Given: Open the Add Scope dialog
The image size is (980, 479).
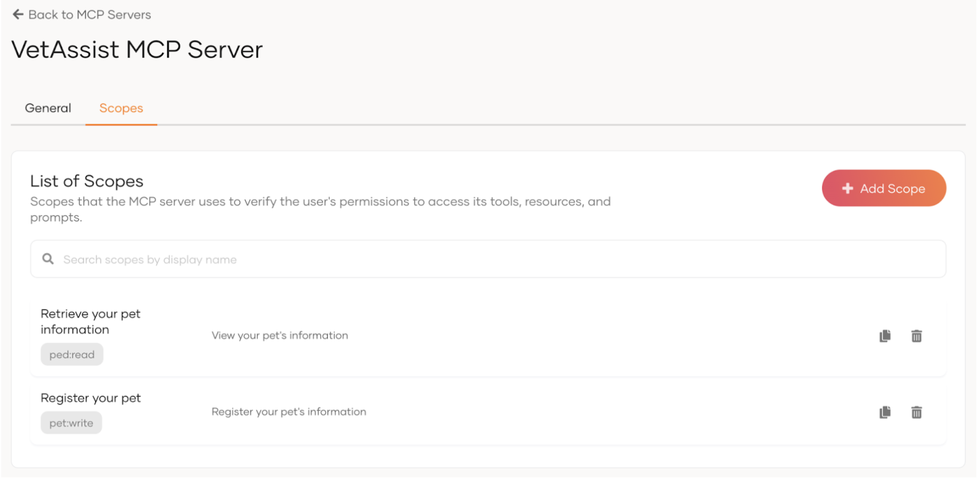Looking at the screenshot, I should tap(884, 188).
